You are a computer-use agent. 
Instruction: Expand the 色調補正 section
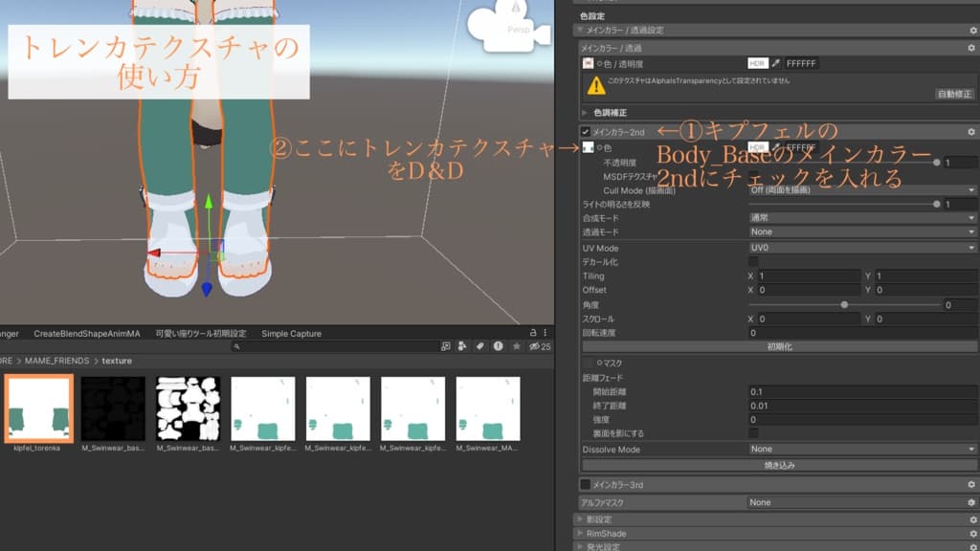pos(585,110)
